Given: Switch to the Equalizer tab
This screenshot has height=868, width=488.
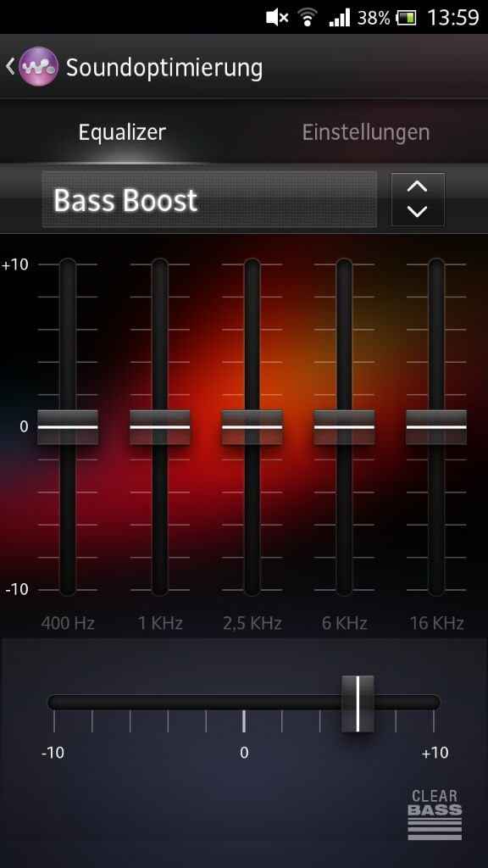Looking at the screenshot, I should point(122,132).
